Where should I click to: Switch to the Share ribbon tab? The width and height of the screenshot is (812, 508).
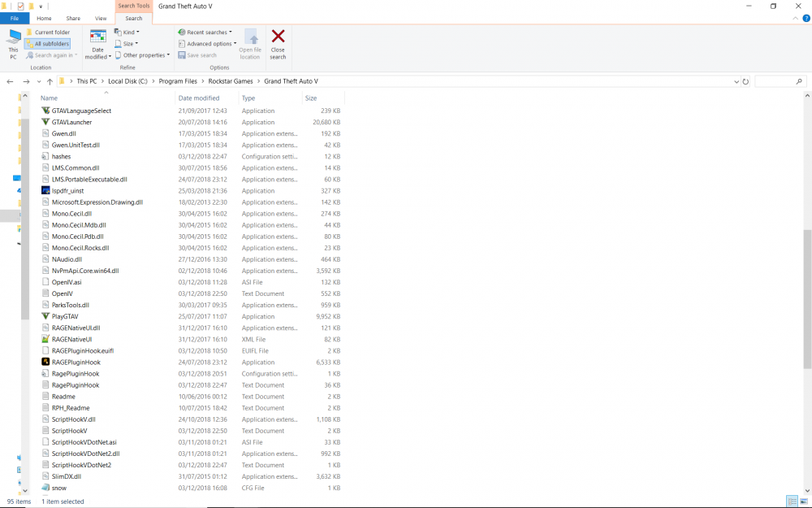[73, 18]
